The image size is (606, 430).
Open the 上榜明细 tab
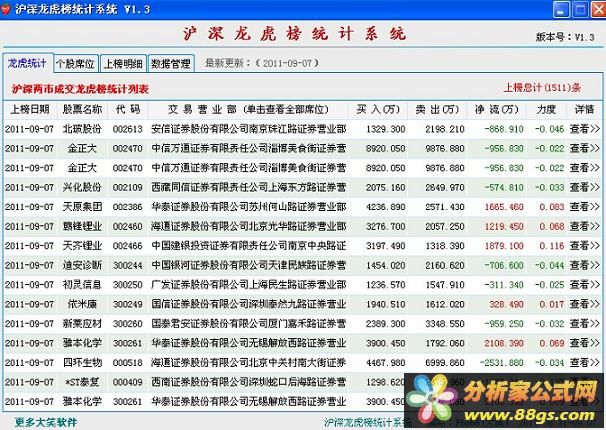click(x=123, y=64)
